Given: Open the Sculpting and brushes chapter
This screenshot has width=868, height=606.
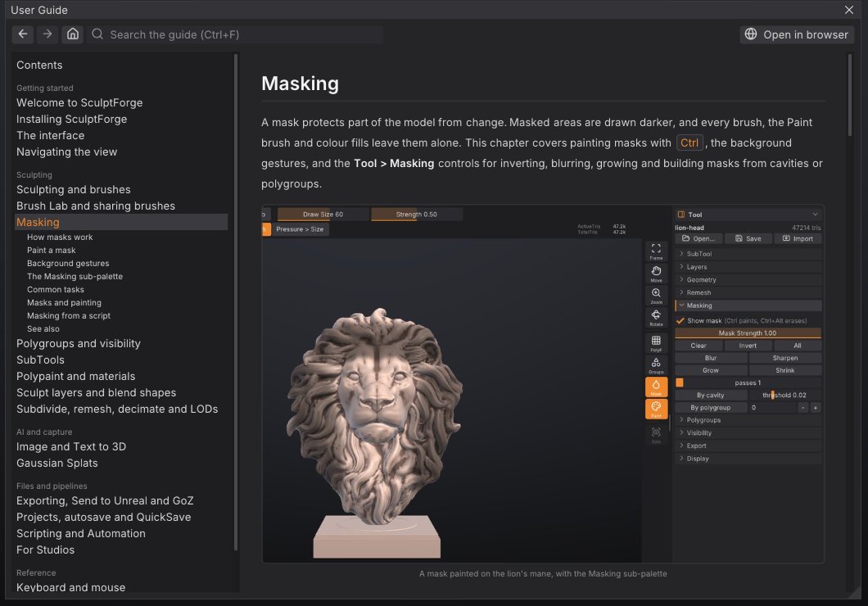Looking at the screenshot, I should point(73,189).
